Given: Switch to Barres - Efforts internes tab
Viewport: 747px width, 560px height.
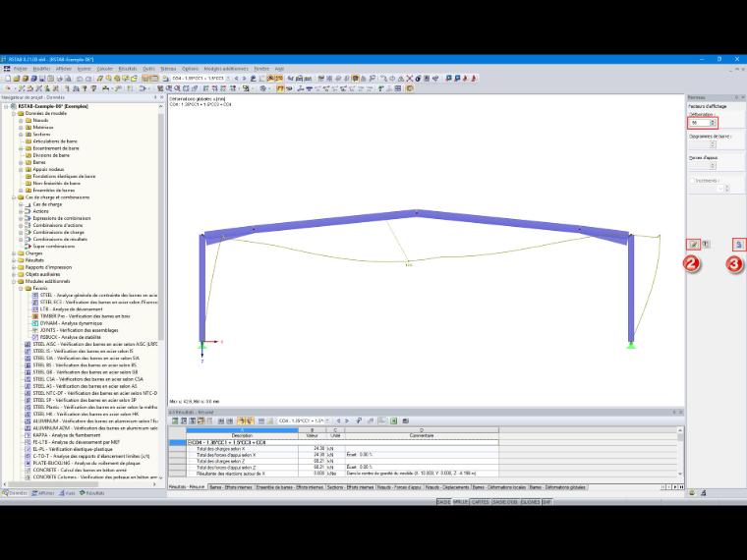Looking at the screenshot, I should point(231,487).
